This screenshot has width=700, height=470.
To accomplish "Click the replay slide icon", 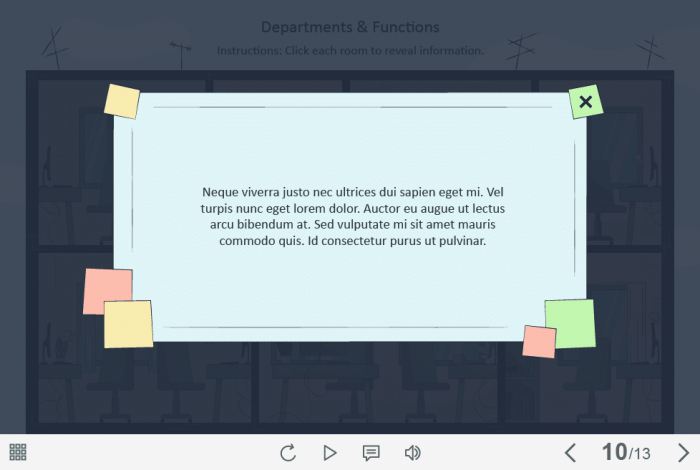I will tap(288, 453).
